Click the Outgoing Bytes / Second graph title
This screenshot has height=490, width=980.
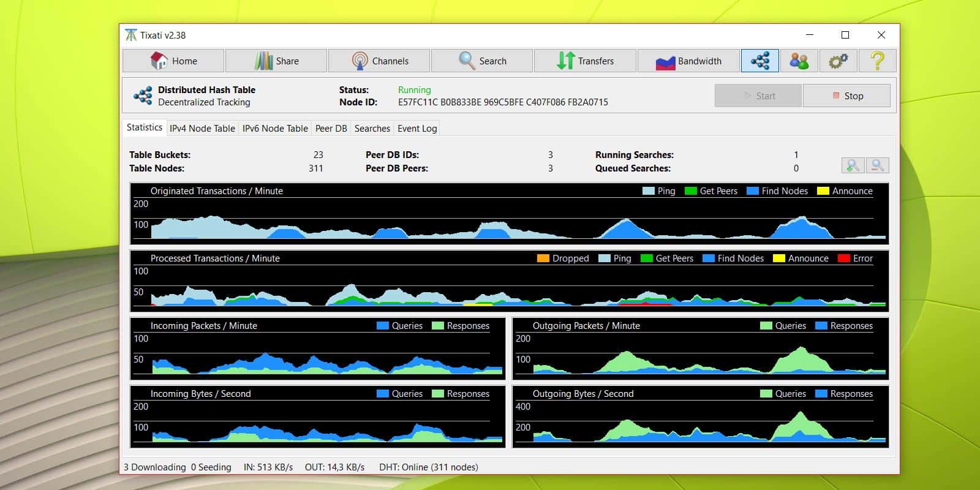coord(583,394)
